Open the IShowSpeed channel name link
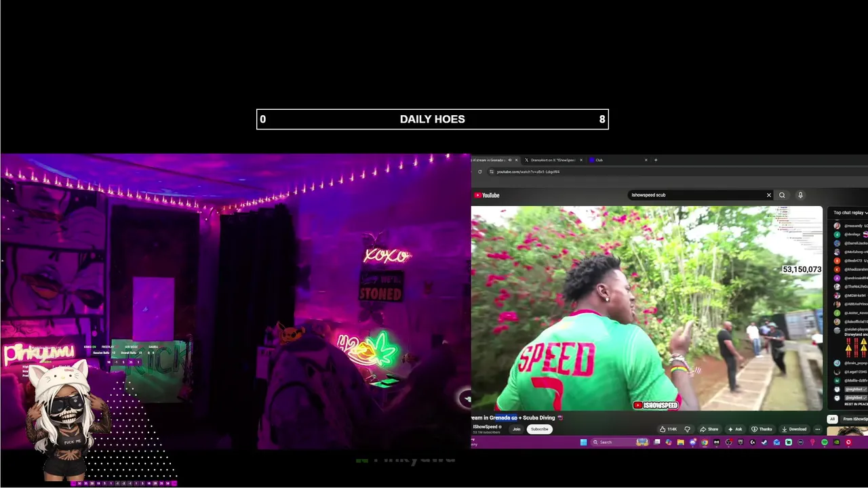This screenshot has height=488, width=868. tap(485, 427)
